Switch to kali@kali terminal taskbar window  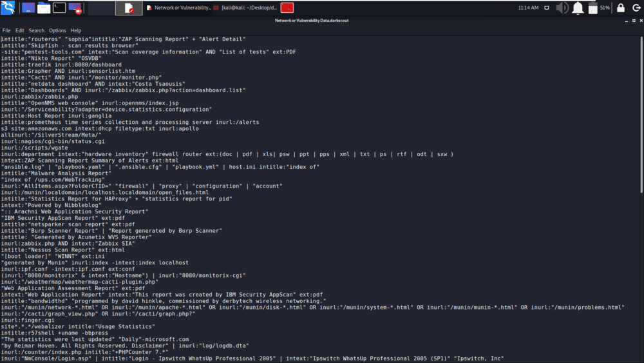[x=245, y=7]
